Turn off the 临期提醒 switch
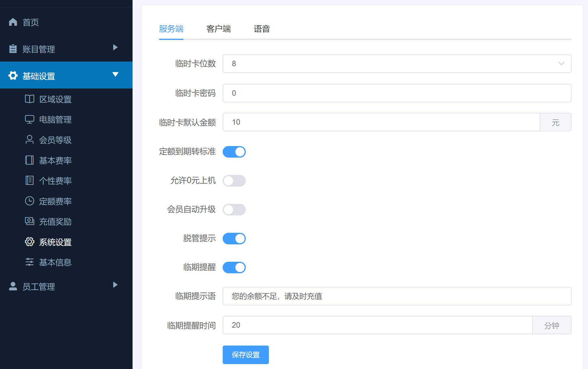The width and height of the screenshot is (588, 369). 234,267
